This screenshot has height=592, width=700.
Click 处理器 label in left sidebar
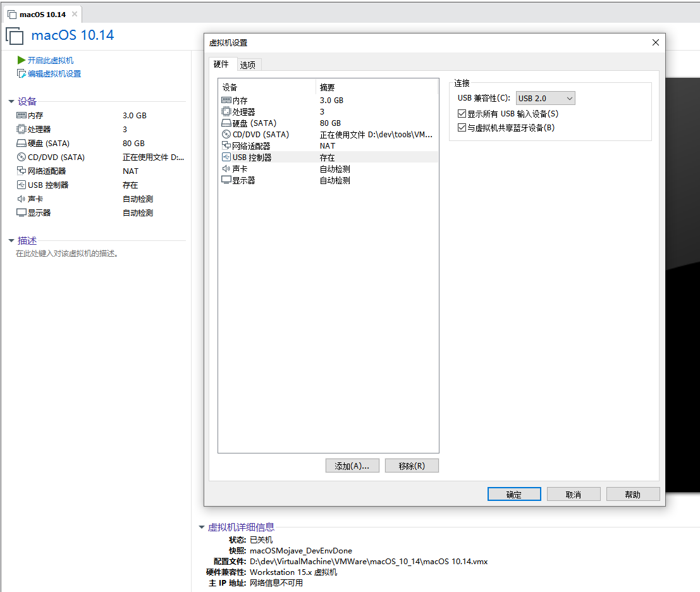coord(39,130)
